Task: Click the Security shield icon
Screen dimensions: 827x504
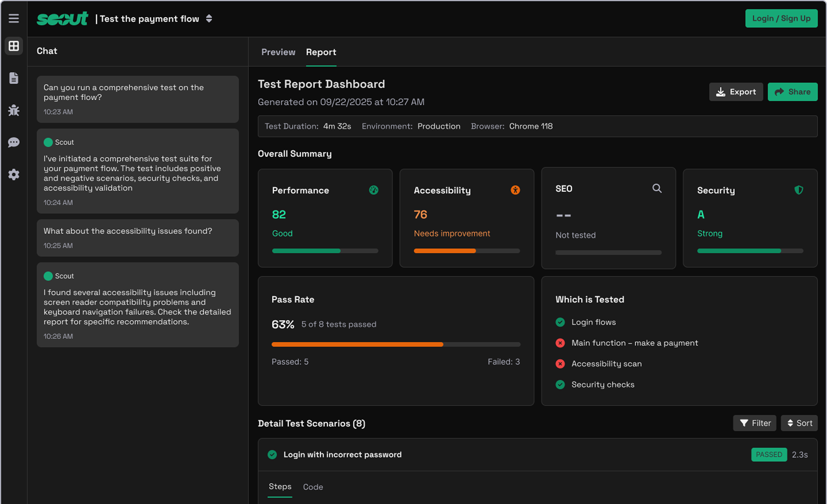Action: 799,190
